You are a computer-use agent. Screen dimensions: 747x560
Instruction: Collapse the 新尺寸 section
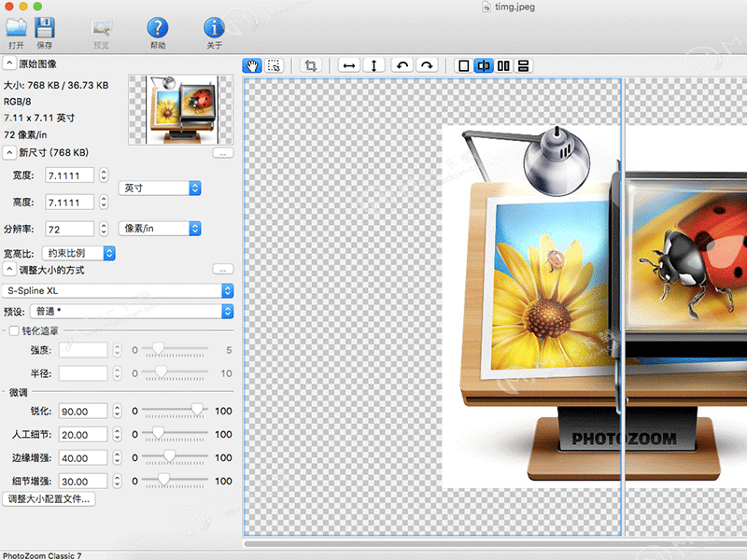9,152
